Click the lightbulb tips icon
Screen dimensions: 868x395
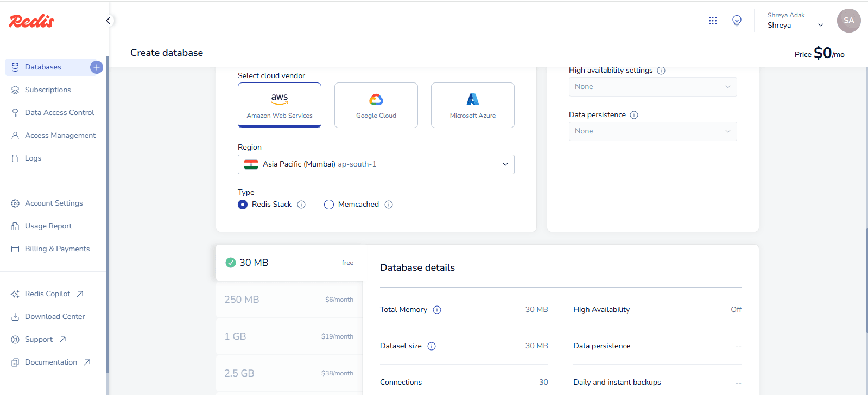(737, 21)
